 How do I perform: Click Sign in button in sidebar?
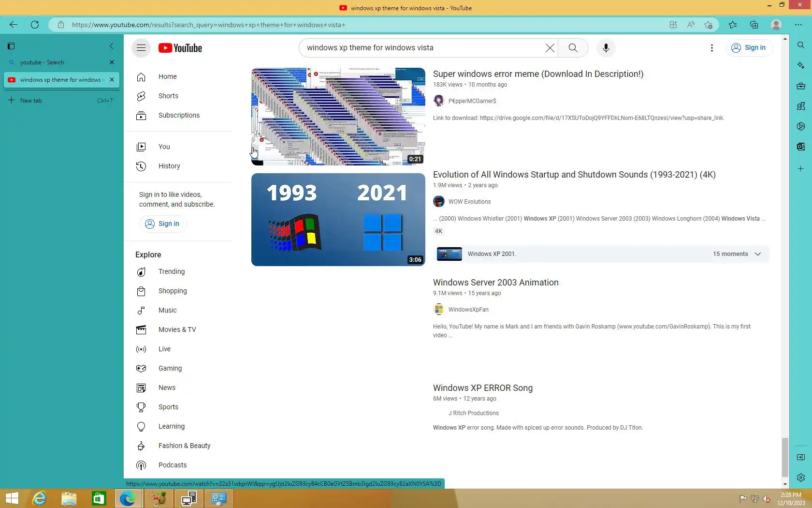pyautogui.click(x=163, y=224)
